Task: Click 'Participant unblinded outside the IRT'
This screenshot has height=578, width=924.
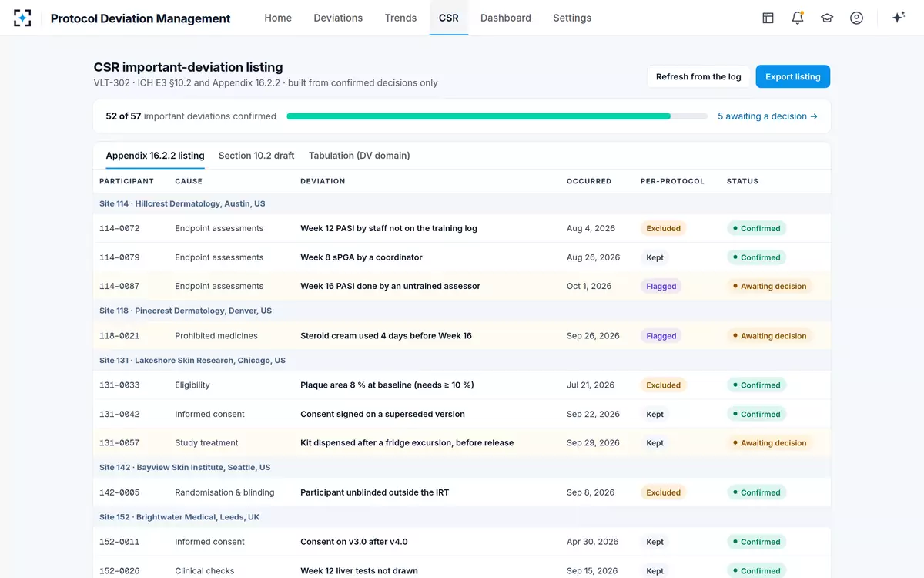Action: pos(375,492)
